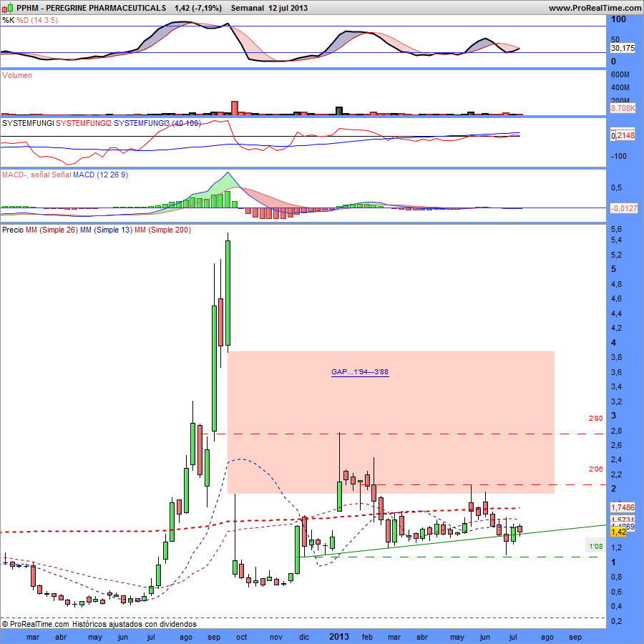
Task: Click the 12 jul 2013 date
Action: (288, 8)
